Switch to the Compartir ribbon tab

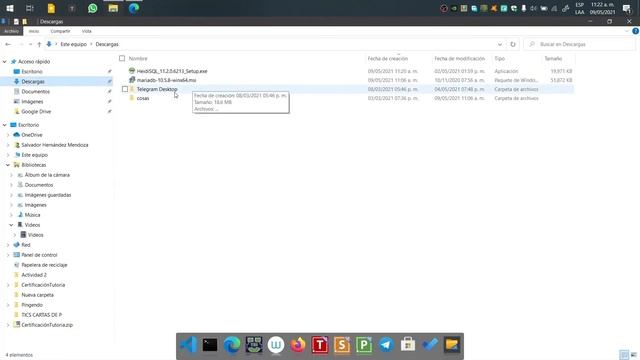tap(60, 31)
